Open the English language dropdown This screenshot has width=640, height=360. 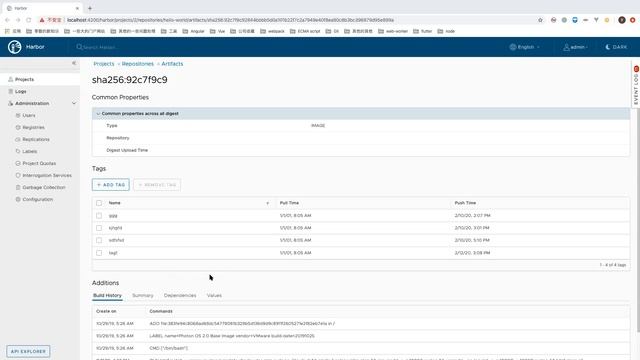(525, 47)
